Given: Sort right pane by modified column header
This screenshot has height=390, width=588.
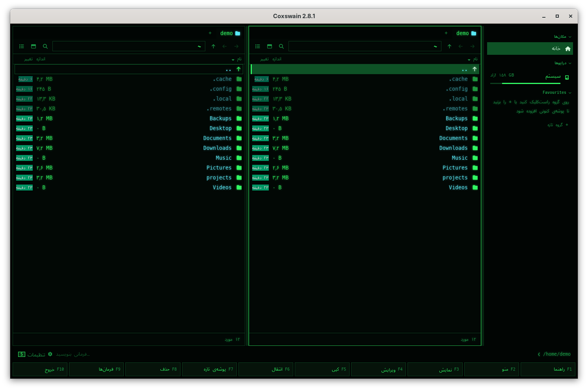Looking at the screenshot, I should coord(264,59).
